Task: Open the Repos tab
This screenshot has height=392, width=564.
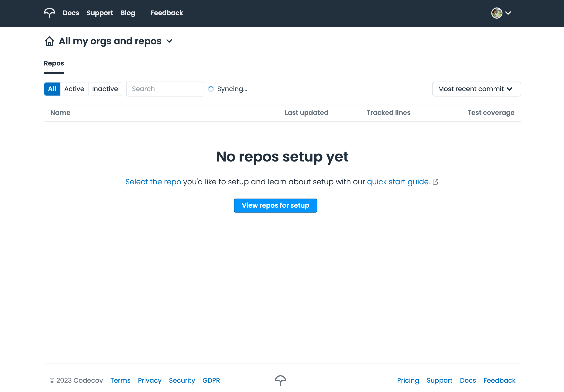Action: point(54,63)
